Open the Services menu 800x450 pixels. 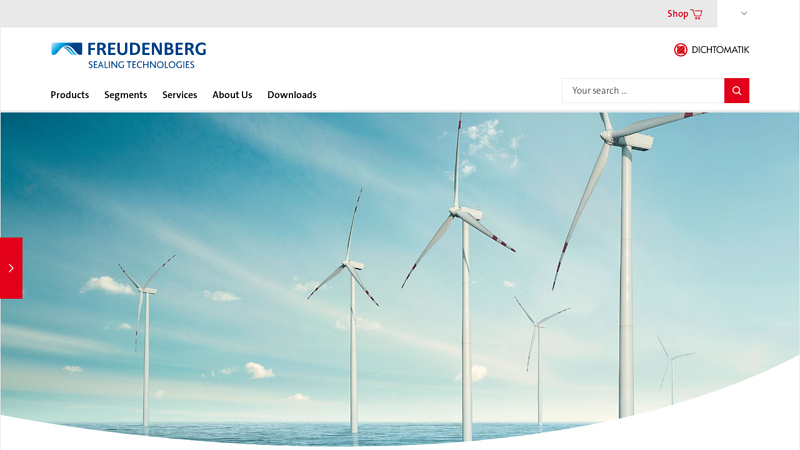(180, 95)
